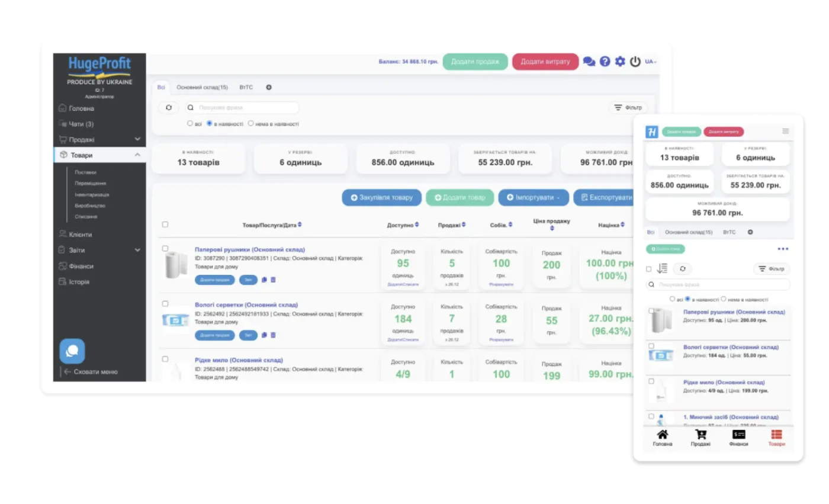The image size is (829, 504).
Task: Tick the desktop checkbox for Вологі серветки
Action: click(165, 304)
